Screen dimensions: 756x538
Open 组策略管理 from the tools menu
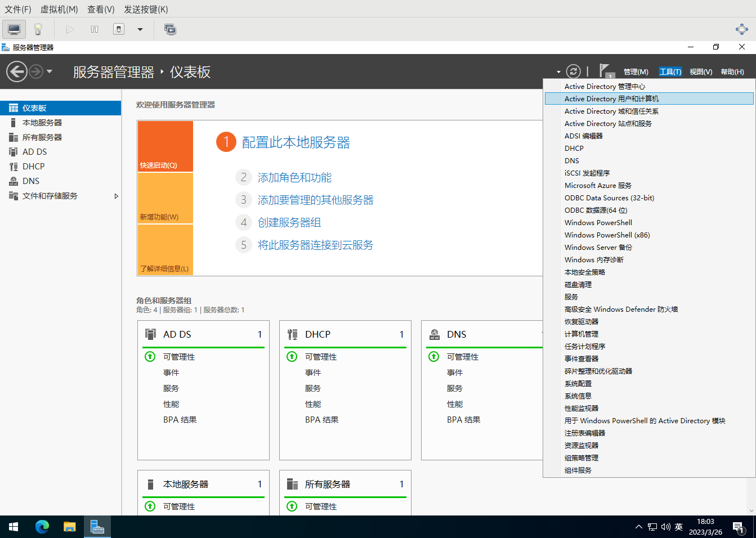pos(649,458)
